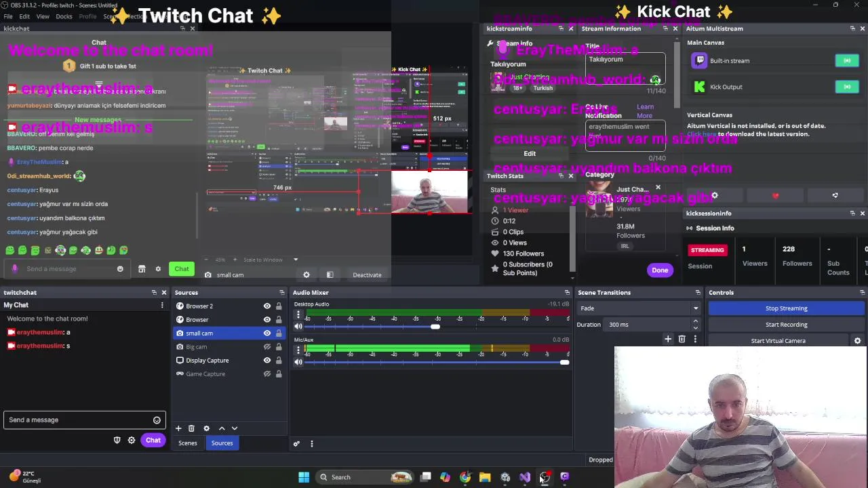This screenshot has width=868, height=488.
Task: Mute the Desktop Audio speaker icon
Action: point(298,327)
